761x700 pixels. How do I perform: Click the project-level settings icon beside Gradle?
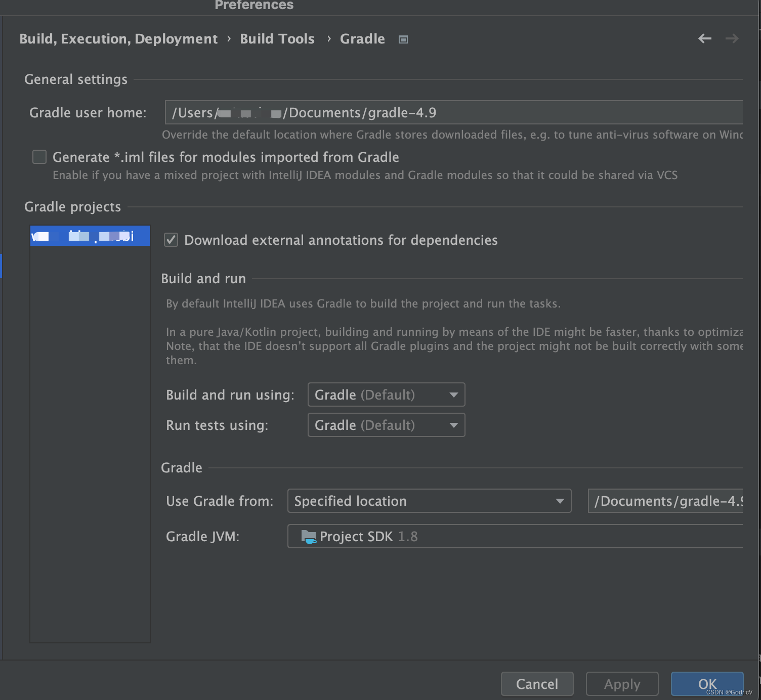tap(403, 39)
